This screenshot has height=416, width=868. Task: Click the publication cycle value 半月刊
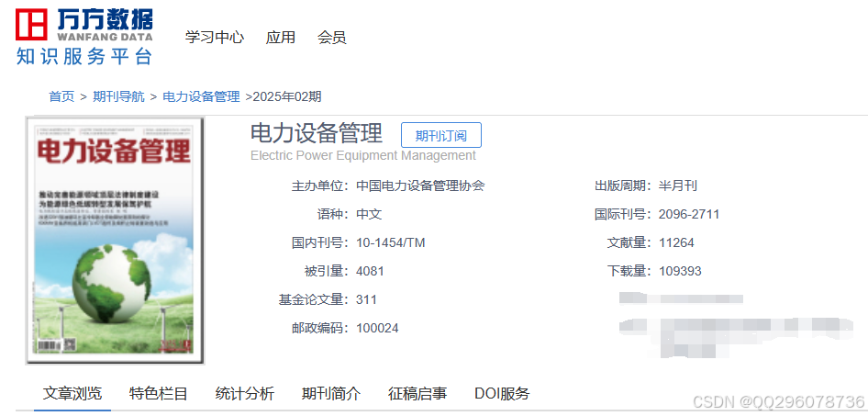[x=677, y=186]
